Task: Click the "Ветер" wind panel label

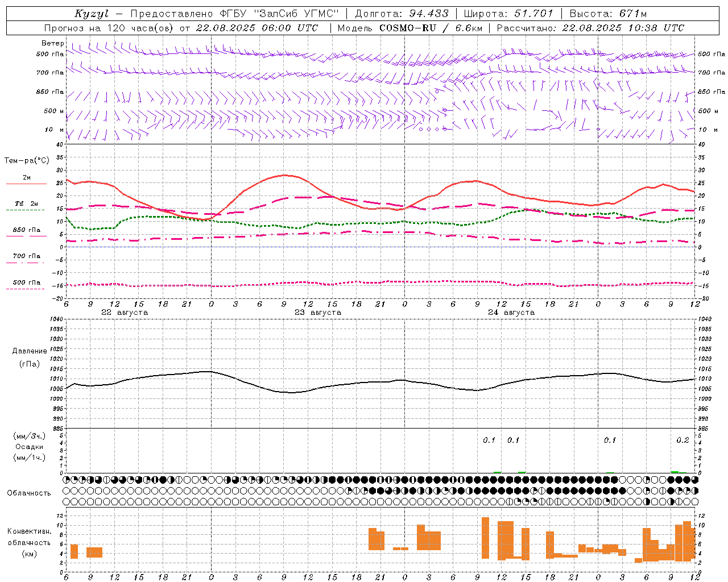Action: point(53,43)
